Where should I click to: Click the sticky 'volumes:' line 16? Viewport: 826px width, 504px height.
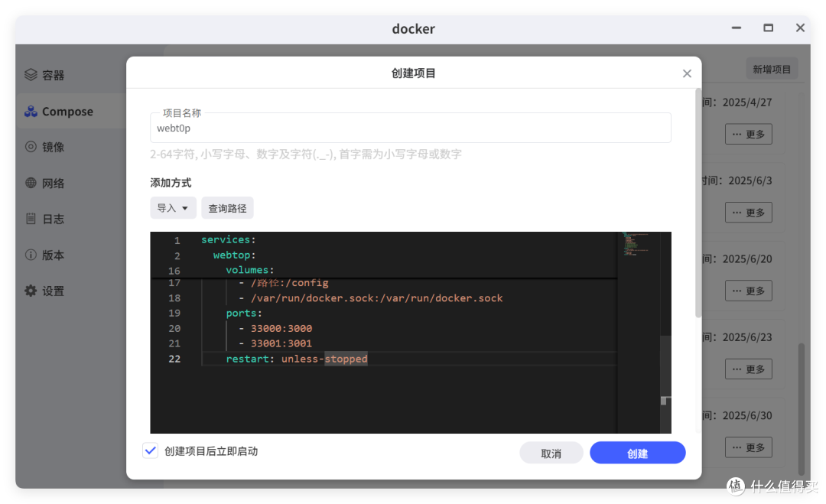point(249,270)
